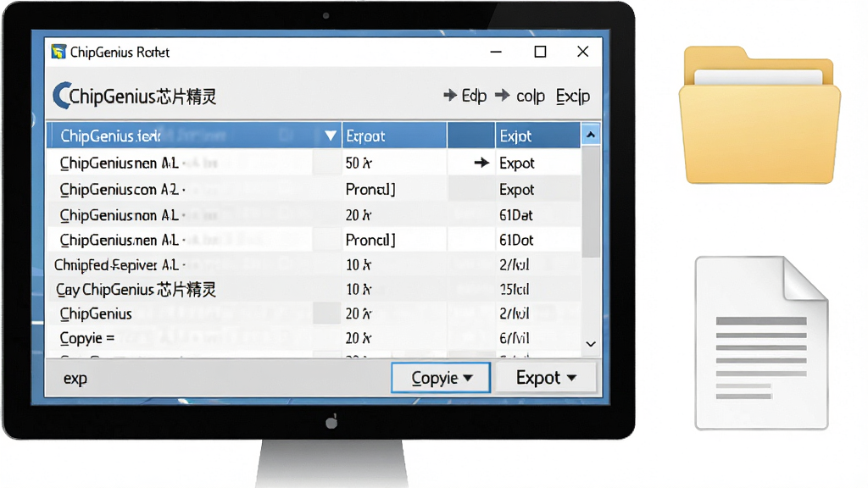
Task: Click the scrollbar up arrow
Action: pos(591,135)
